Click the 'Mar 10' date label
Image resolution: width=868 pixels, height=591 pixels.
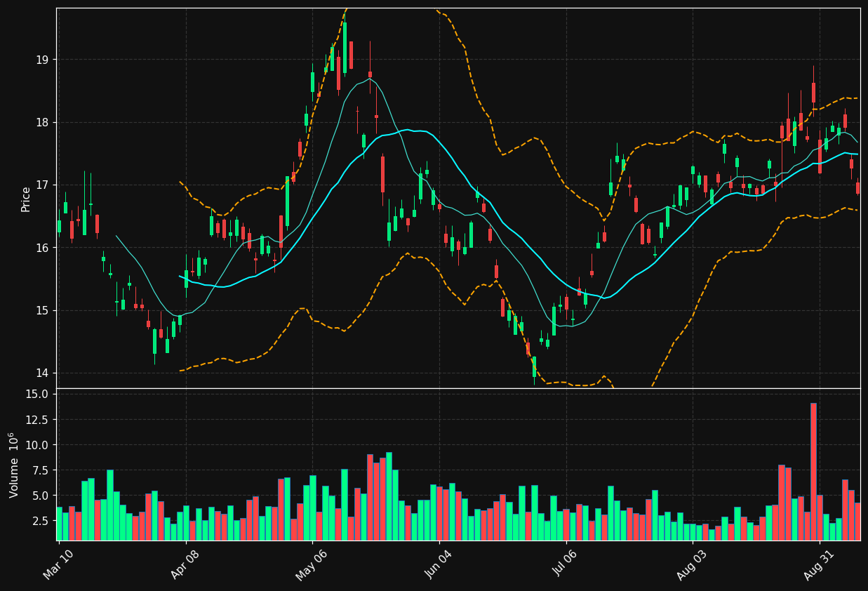click(x=59, y=564)
